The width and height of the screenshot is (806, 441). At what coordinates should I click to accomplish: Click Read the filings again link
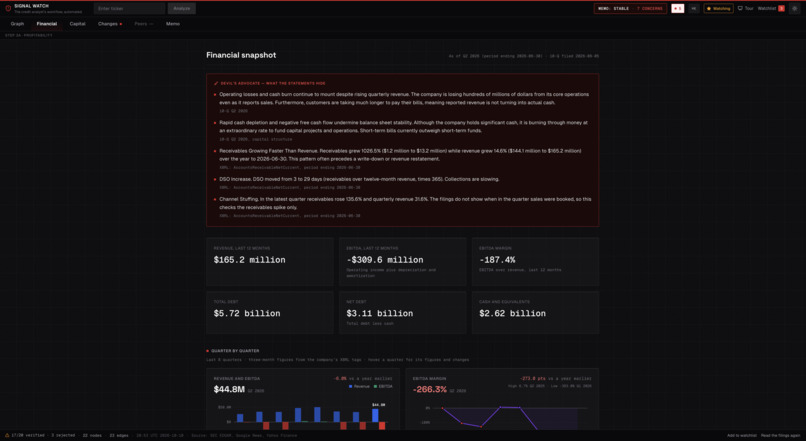click(x=781, y=435)
